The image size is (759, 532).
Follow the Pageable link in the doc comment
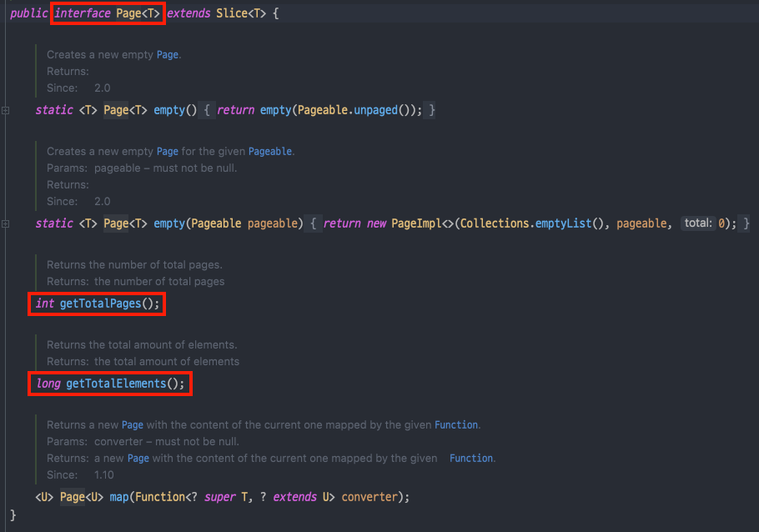pos(270,152)
